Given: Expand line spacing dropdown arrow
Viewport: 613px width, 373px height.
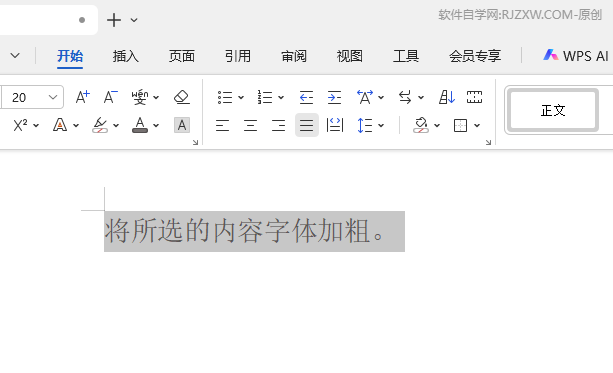Looking at the screenshot, I should coord(381,126).
